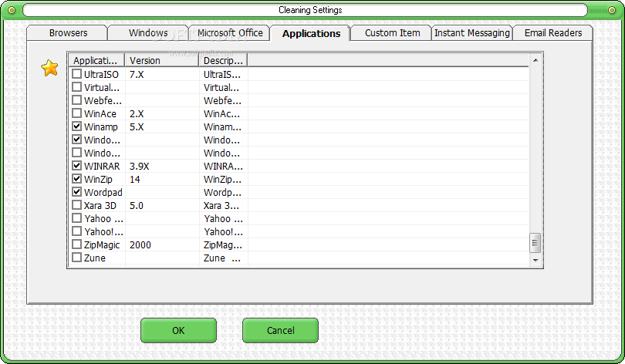The width and height of the screenshot is (625, 364).
Task: Select the Yahoo!... application row name
Action: (x=103, y=232)
